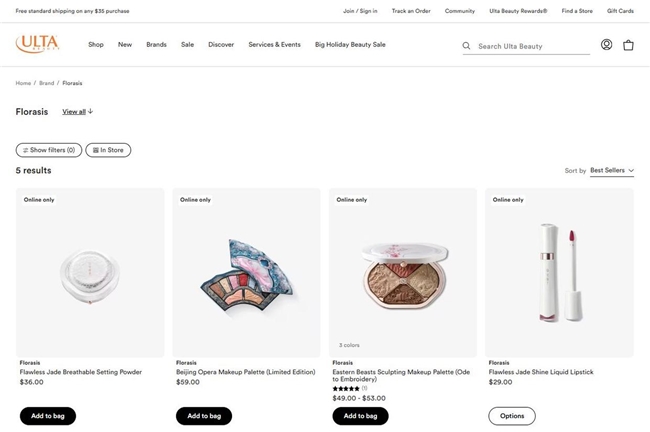
Task: Click the Ulta Beauty logo
Action: point(37,44)
